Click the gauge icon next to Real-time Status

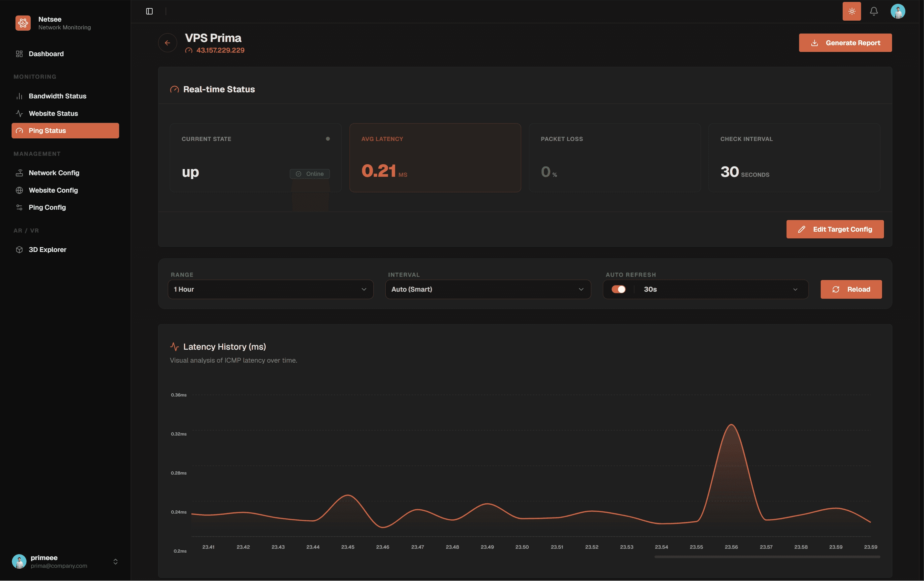[175, 89]
